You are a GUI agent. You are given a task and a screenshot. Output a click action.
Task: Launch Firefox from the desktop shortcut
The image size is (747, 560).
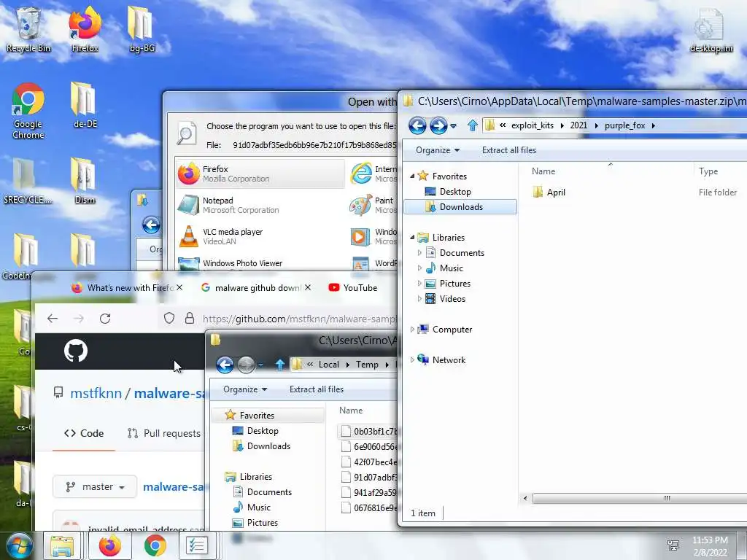pyautogui.click(x=85, y=29)
